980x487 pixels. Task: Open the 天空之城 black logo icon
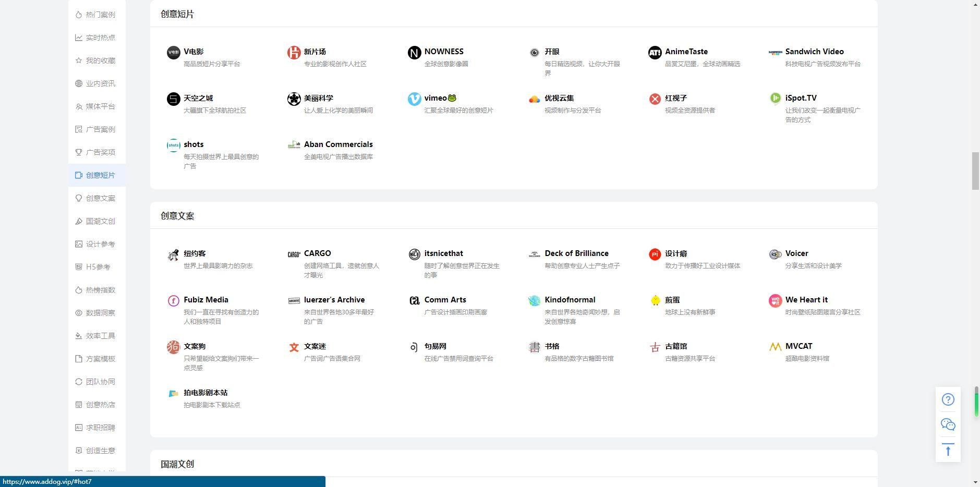point(173,99)
